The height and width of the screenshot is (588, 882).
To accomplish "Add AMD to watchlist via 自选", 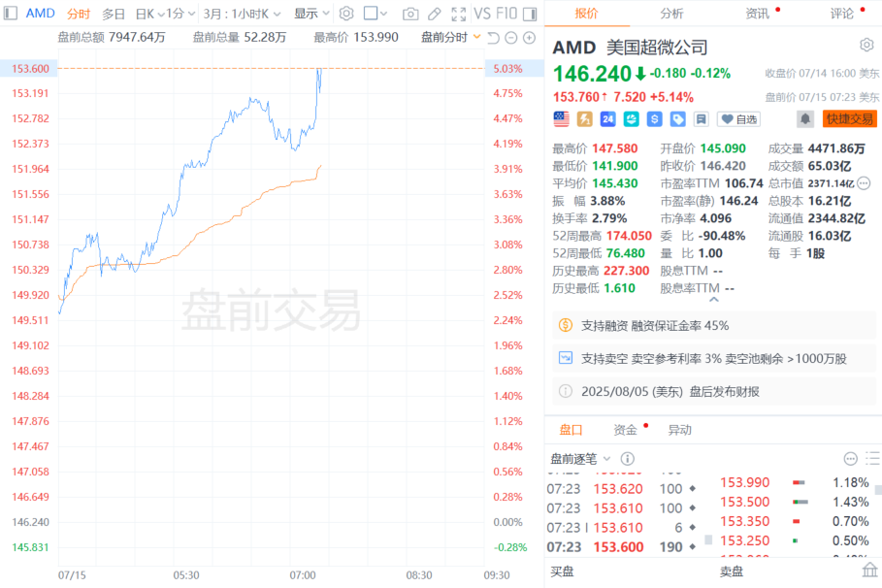I will pyautogui.click(x=739, y=119).
